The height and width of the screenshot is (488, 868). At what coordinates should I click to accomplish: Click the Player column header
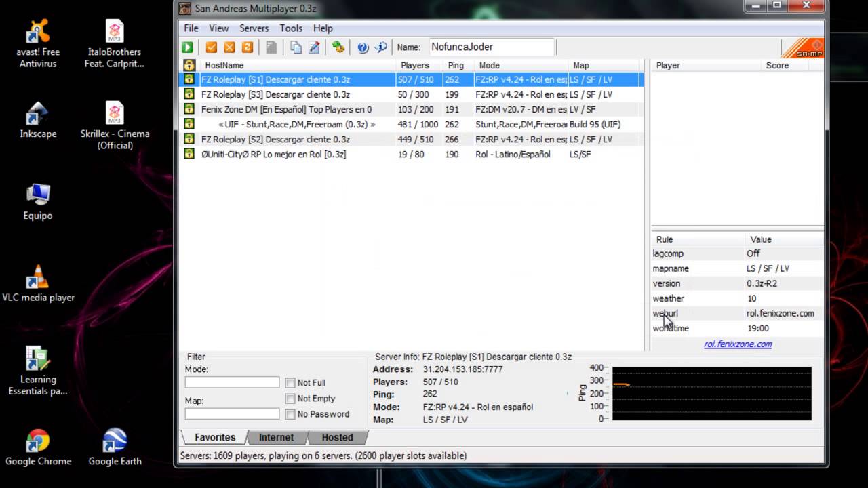[706, 66]
